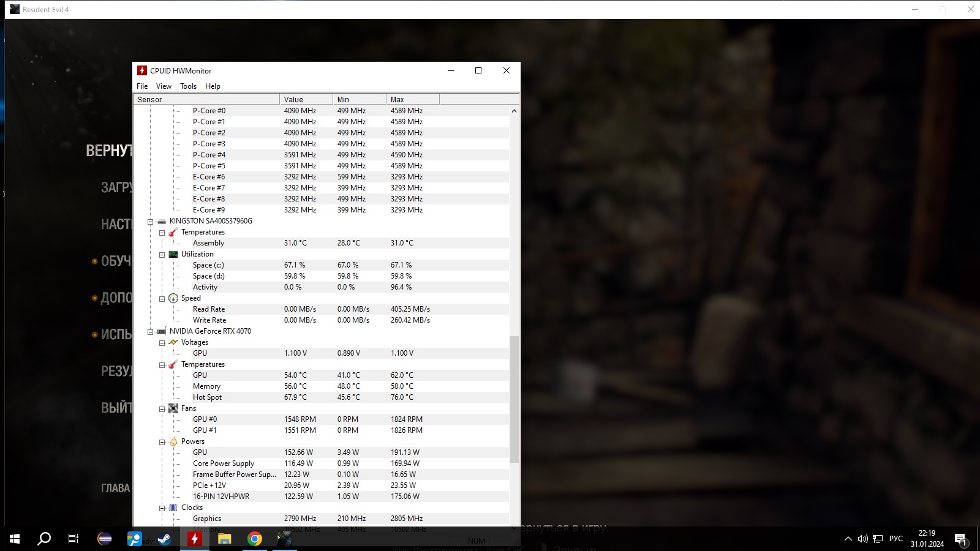
Task: Click the Value column header
Action: 306,99
